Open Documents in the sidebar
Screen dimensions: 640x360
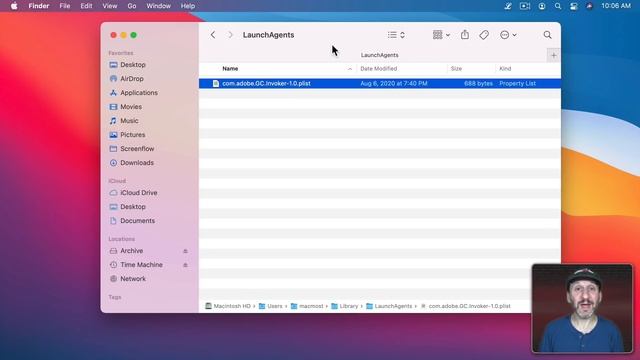pyautogui.click(x=137, y=220)
